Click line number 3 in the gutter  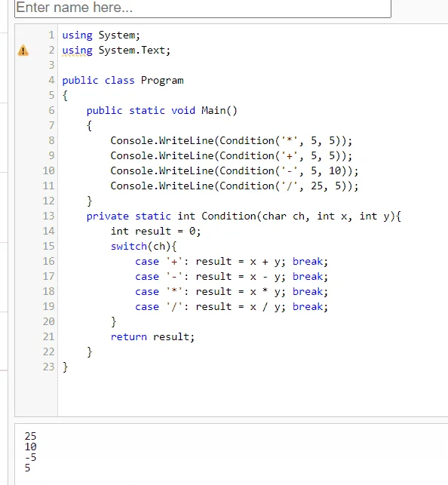[51, 66]
